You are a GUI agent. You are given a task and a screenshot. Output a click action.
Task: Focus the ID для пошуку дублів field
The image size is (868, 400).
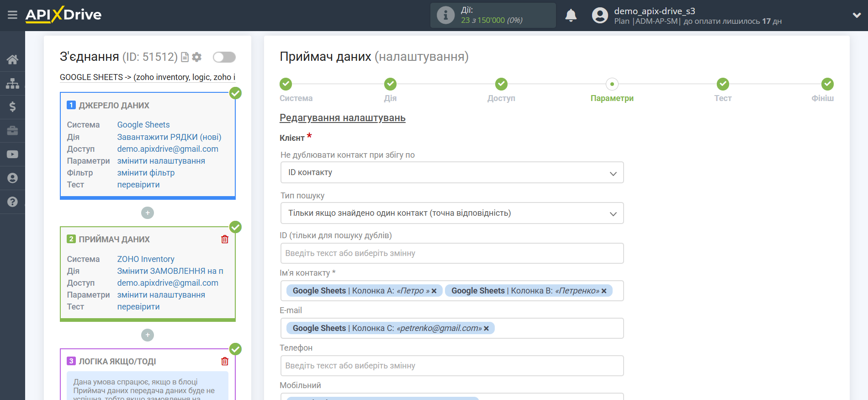[x=452, y=253]
